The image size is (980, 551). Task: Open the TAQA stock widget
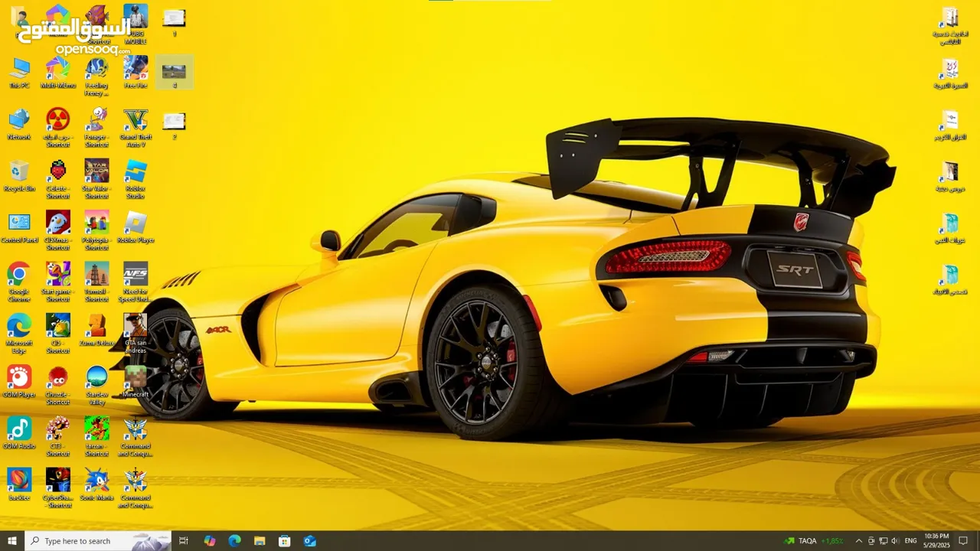pos(813,541)
